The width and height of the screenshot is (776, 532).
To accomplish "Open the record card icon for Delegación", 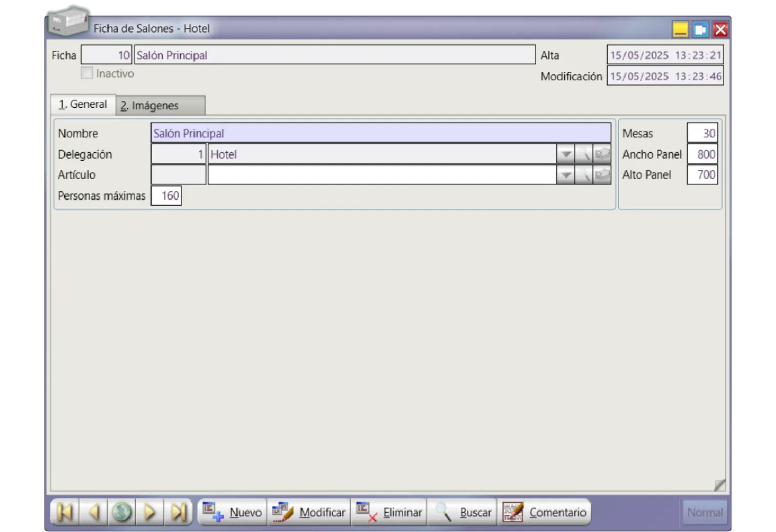I will (602, 154).
